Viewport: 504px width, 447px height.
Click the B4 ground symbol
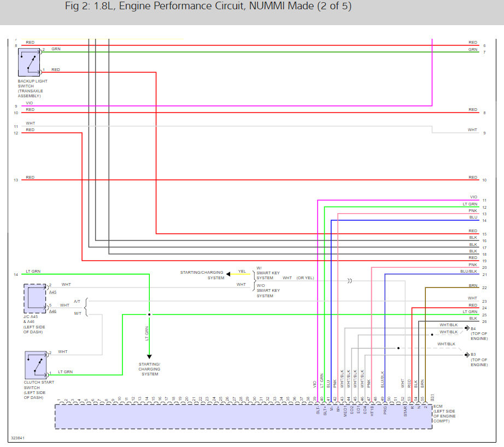tap(467, 328)
